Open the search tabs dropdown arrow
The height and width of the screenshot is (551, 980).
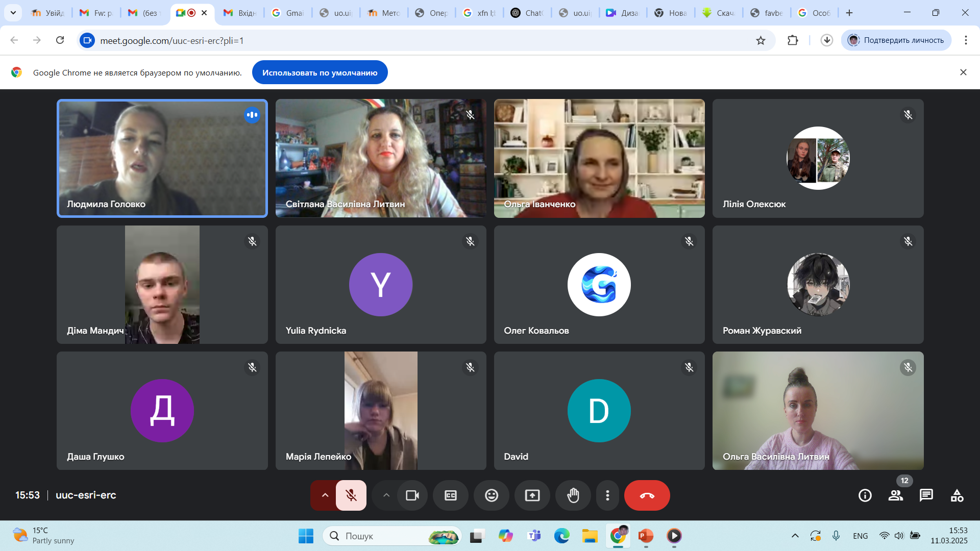(x=13, y=13)
